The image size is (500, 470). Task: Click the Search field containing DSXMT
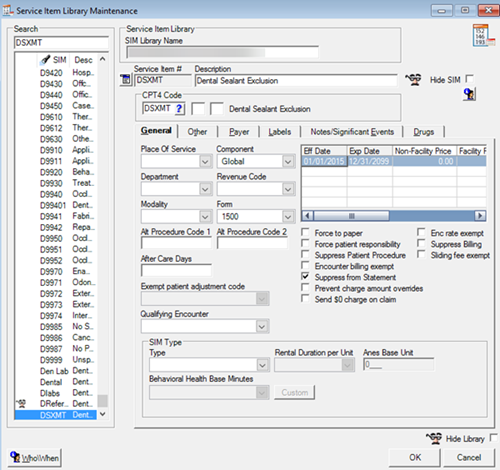[x=61, y=43]
